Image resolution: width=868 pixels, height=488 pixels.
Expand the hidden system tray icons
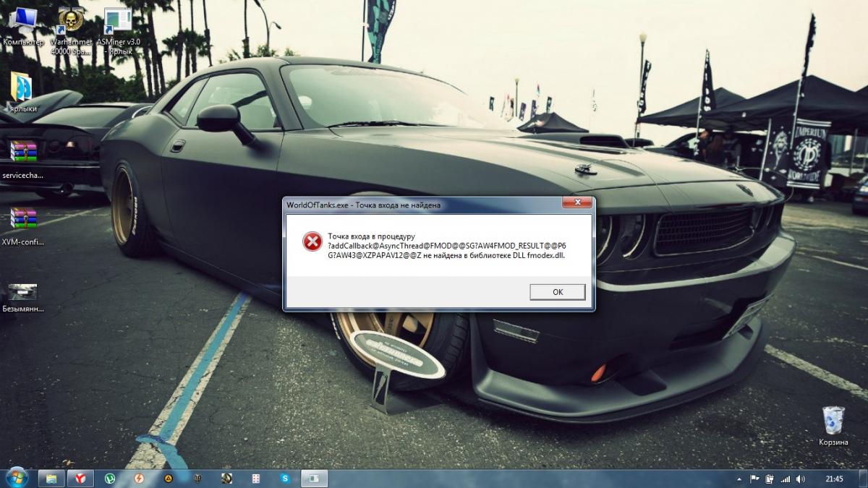coord(739,479)
